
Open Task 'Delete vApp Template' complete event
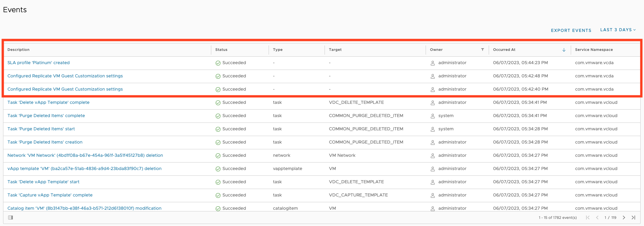[48, 102]
